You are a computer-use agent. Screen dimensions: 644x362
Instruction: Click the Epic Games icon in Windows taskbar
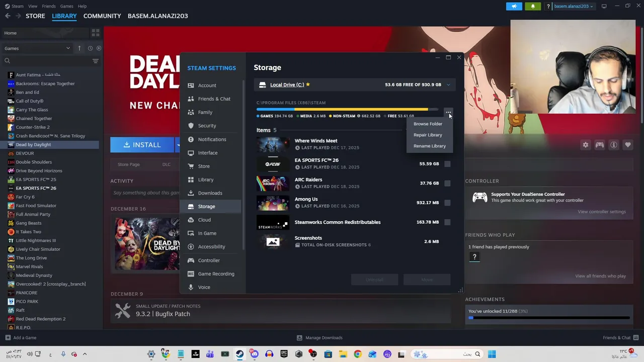(284, 354)
